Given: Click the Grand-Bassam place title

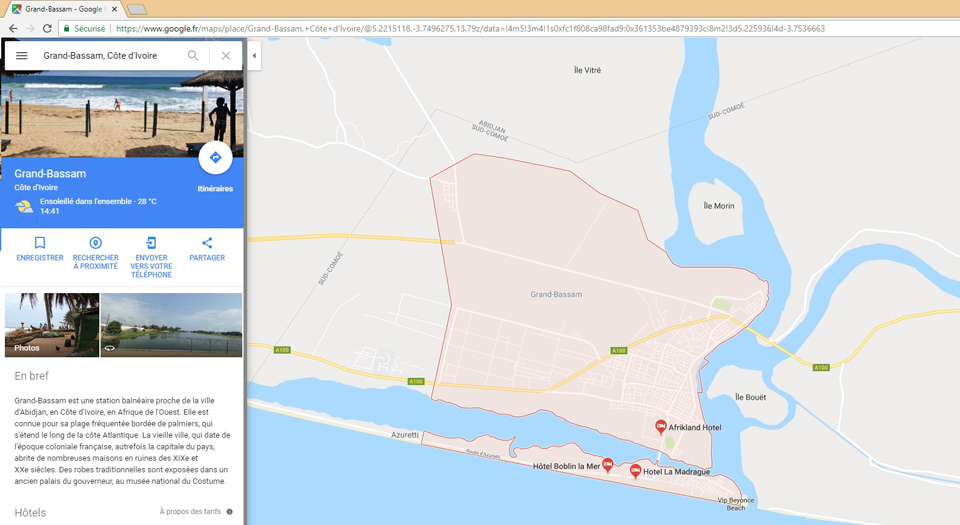Looking at the screenshot, I should click(x=50, y=174).
